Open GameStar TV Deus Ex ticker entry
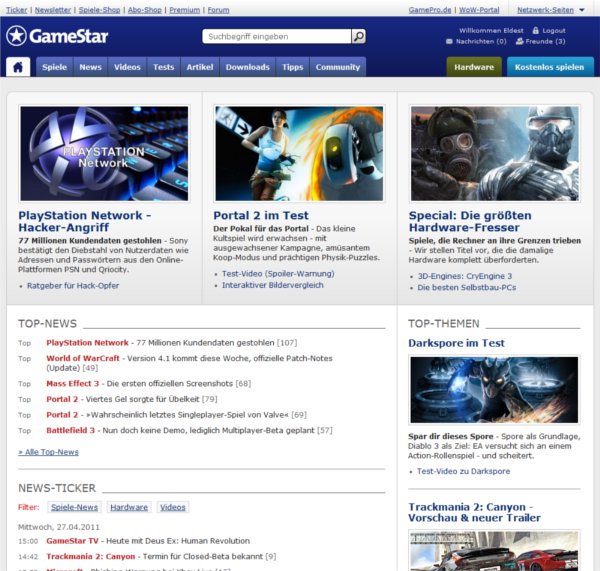The height and width of the screenshot is (571, 600). point(148,541)
